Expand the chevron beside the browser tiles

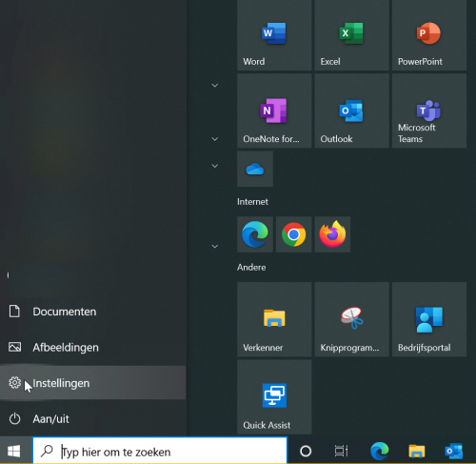(x=215, y=247)
